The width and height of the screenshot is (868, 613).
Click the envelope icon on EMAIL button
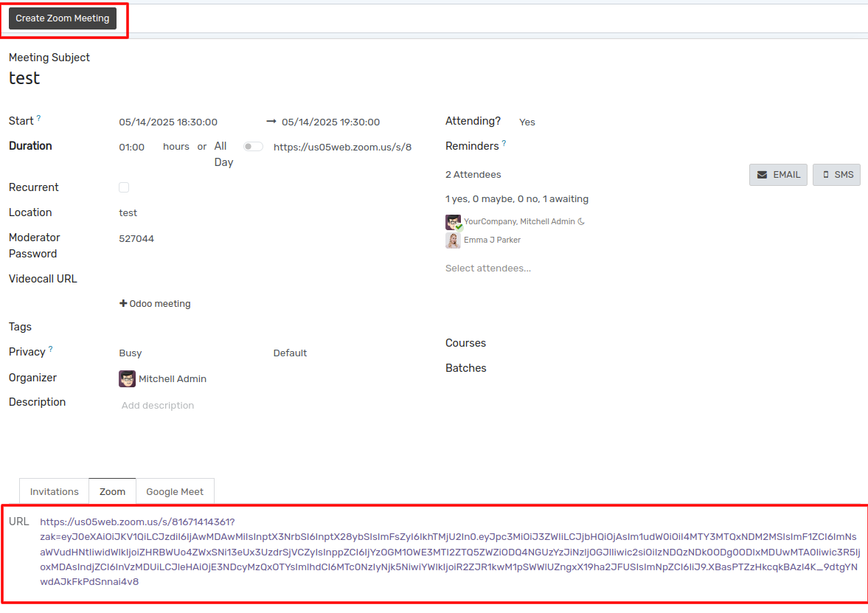(x=762, y=175)
